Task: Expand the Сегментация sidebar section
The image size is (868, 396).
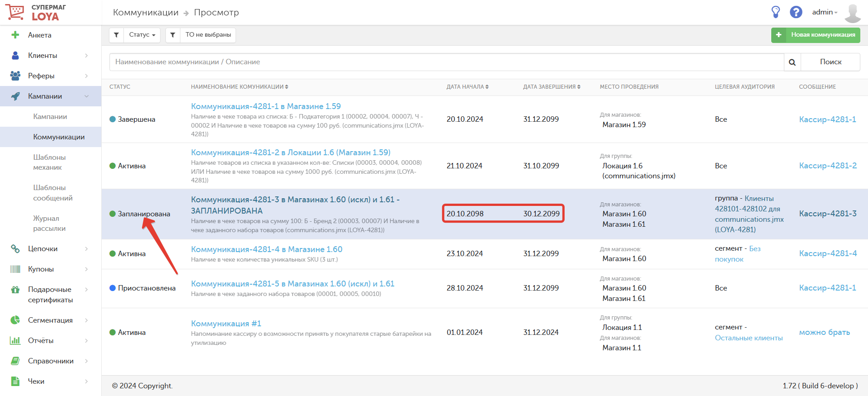Action: [x=86, y=320]
